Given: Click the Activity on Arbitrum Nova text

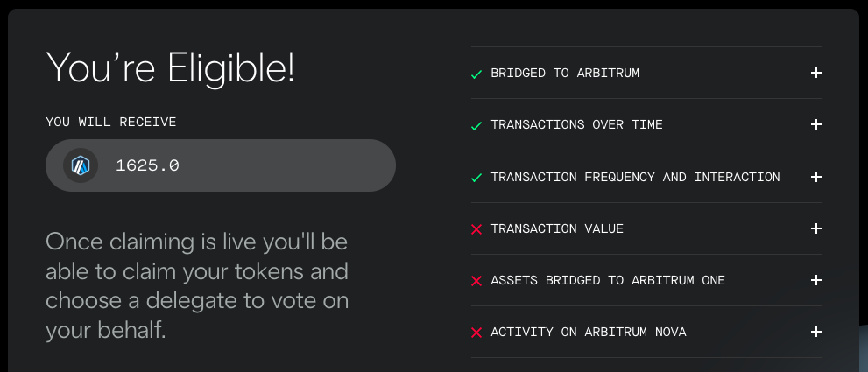Looking at the screenshot, I should click(x=589, y=332).
